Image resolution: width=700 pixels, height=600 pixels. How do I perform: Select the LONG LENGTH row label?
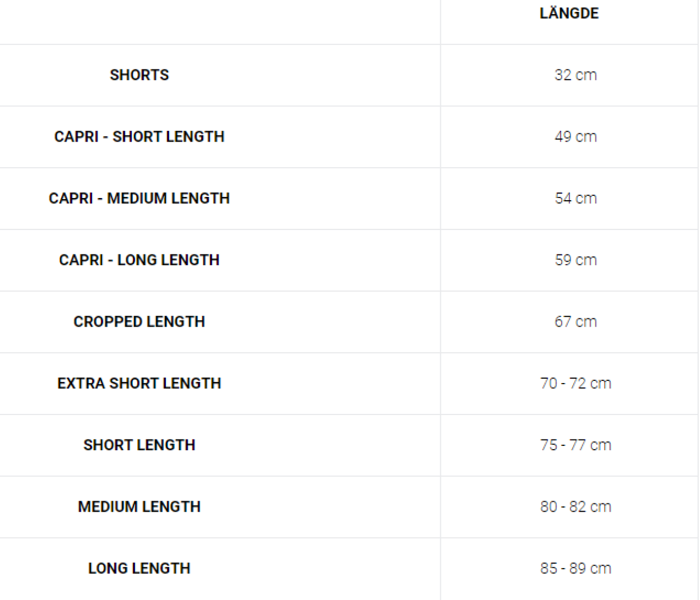[x=139, y=569]
